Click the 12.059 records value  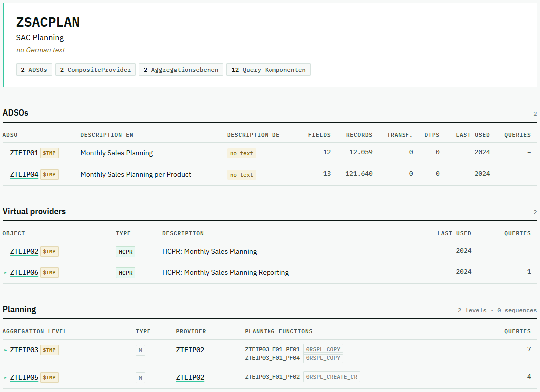tap(361, 152)
